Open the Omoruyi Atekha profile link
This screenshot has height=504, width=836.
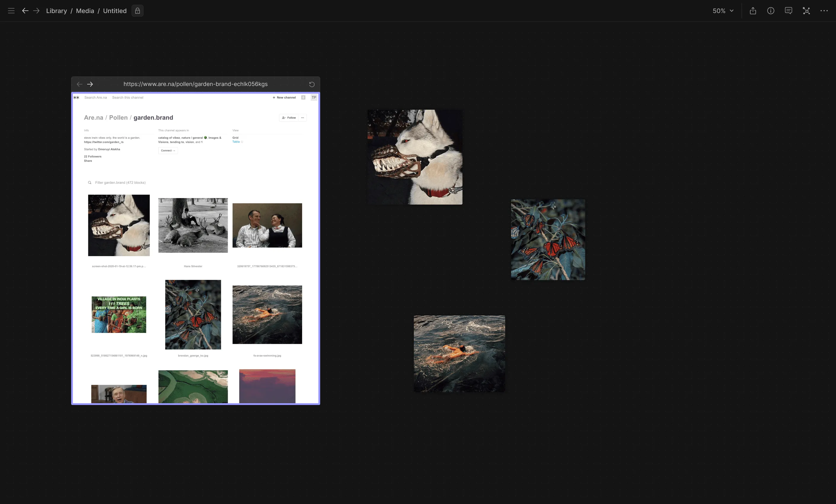tap(109, 149)
